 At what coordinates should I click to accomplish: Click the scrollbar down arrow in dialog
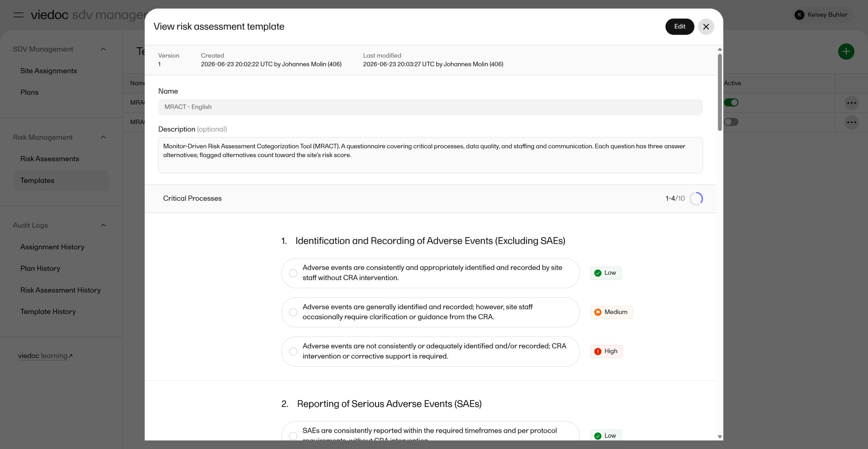[719, 437]
